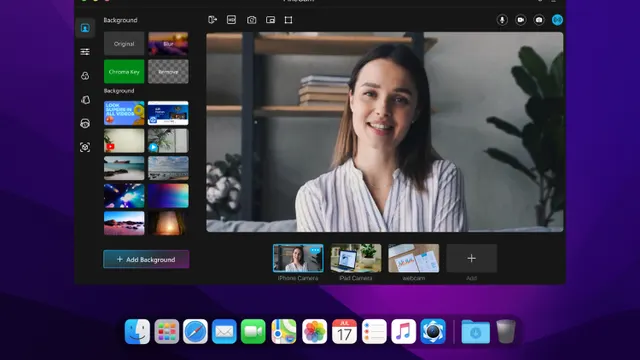
Task: Click the mirror/flip toolbar icon
Action: 212,20
